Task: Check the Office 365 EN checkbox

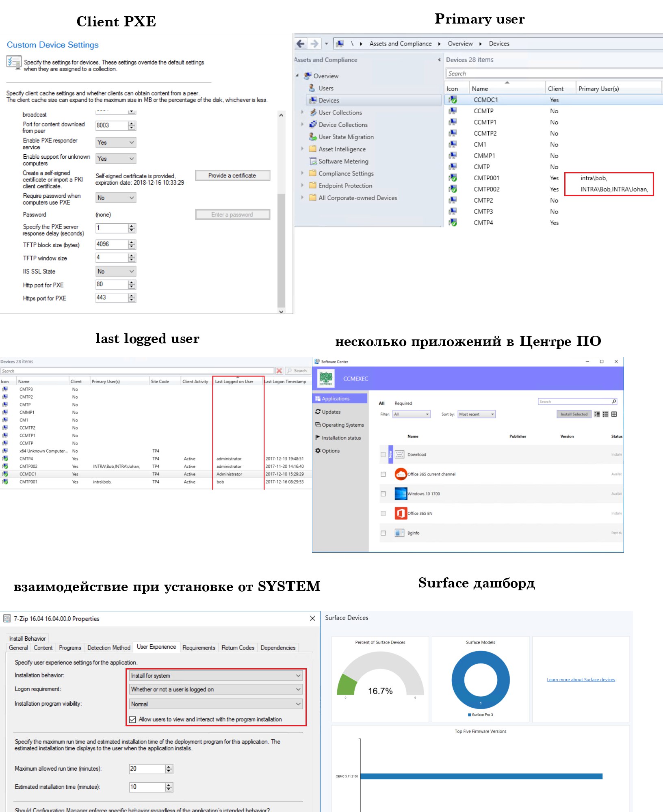Action: 383,514
